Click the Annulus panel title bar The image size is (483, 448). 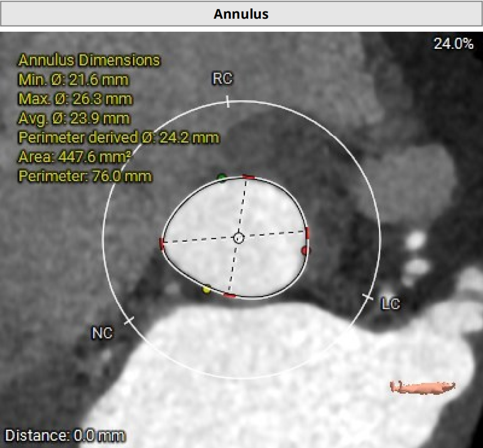241,14
